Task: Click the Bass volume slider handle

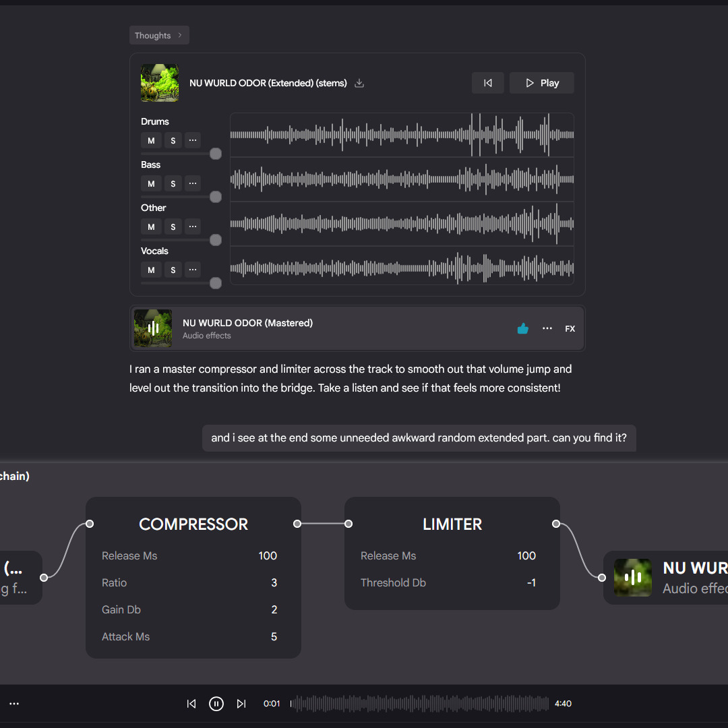Action: 216,197
